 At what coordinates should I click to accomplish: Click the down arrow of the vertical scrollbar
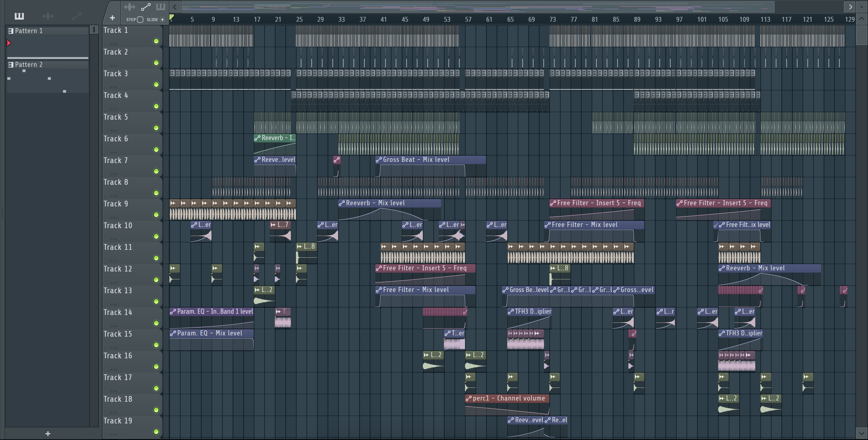tap(862, 433)
